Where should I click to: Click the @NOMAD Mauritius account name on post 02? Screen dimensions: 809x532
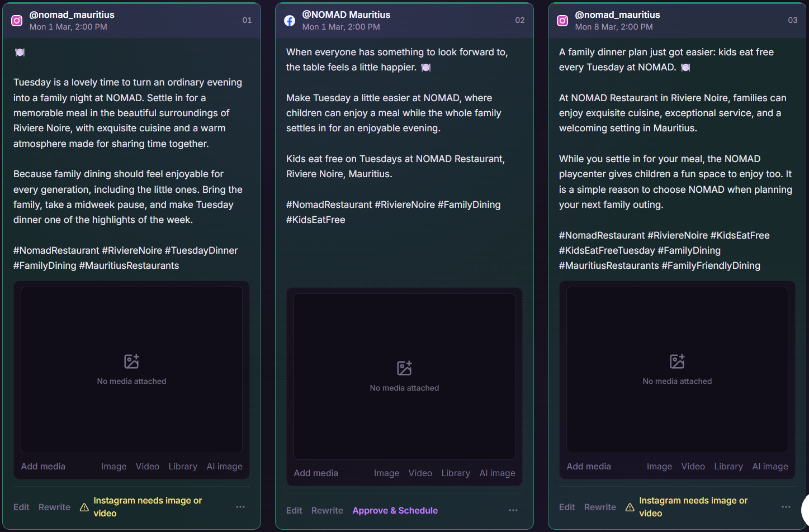[x=346, y=15]
